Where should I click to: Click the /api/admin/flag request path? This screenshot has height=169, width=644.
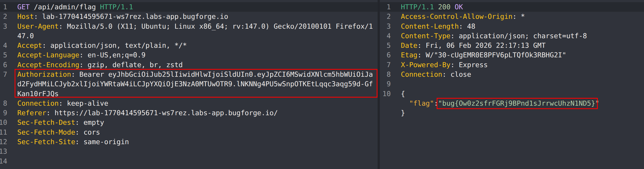(x=65, y=7)
